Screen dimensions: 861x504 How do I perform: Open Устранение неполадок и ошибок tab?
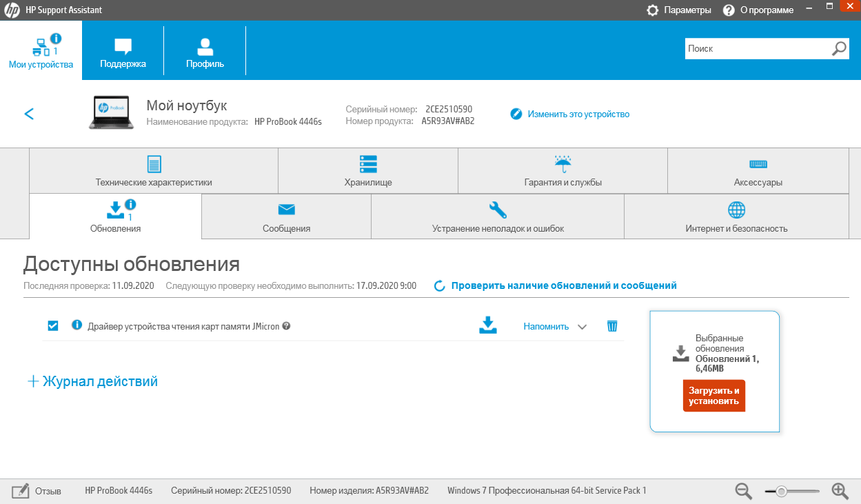[498, 216]
